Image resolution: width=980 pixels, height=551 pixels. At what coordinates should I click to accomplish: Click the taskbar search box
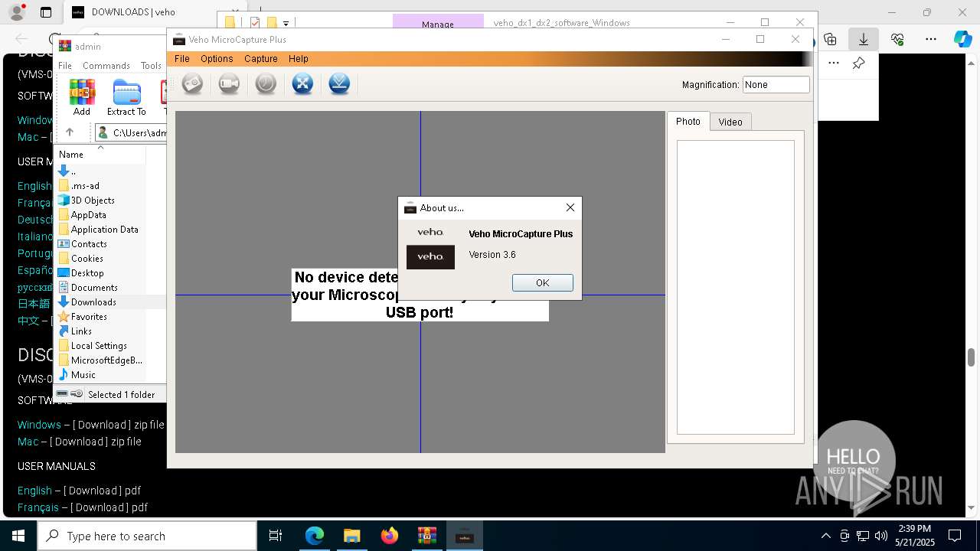[147, 536]
